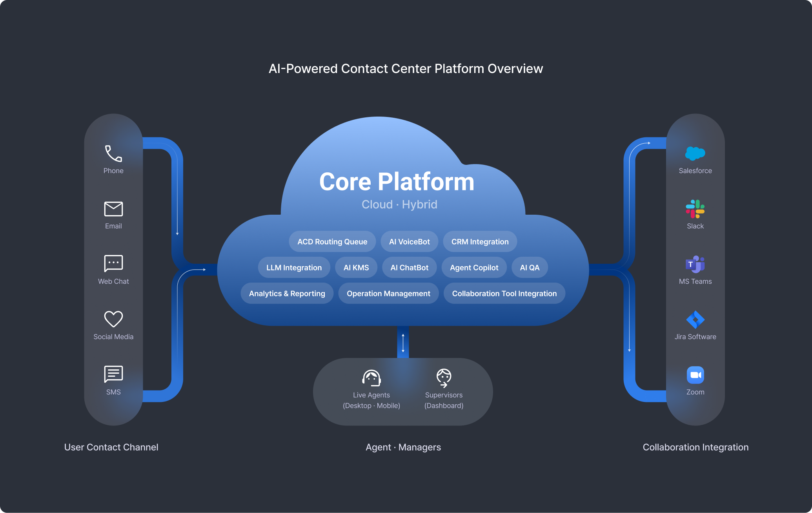Click the CRM Integration pill
Viewport: 812px width, 513px height.
pyautogui.click(x=480, y=242)
